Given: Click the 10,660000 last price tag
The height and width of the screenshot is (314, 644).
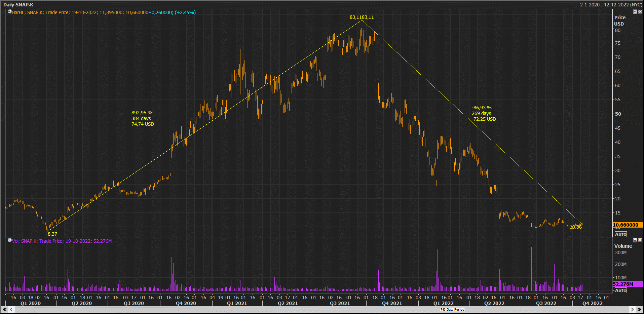Looking at the screenshot, I should [628, 225].
